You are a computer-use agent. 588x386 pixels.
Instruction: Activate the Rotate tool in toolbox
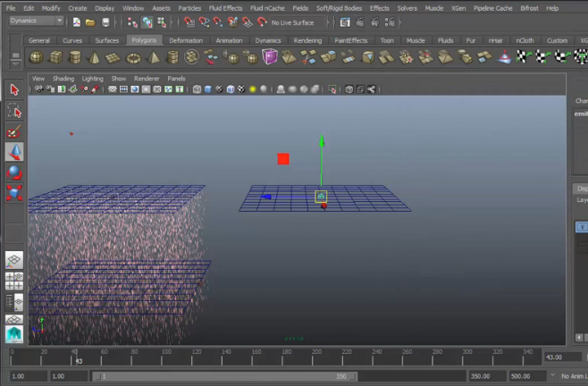tap(14, 172)
